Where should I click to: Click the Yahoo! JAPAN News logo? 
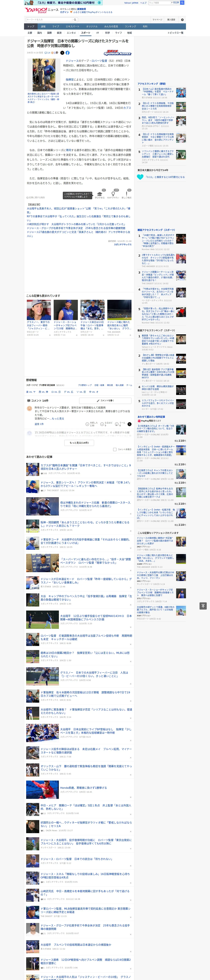[42, 10]
